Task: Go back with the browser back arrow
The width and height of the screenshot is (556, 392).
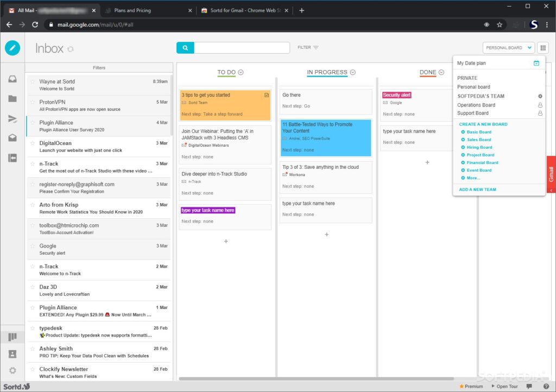Action: click(x=9, y=24)
